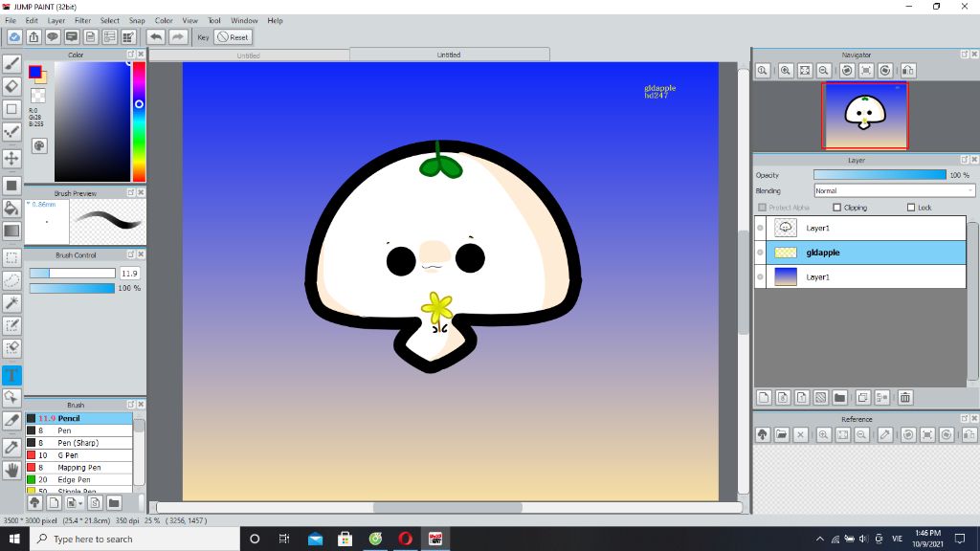Open the Opera browser from the taskbar
This screenshot has width=980, height=551.
(405, 539)
